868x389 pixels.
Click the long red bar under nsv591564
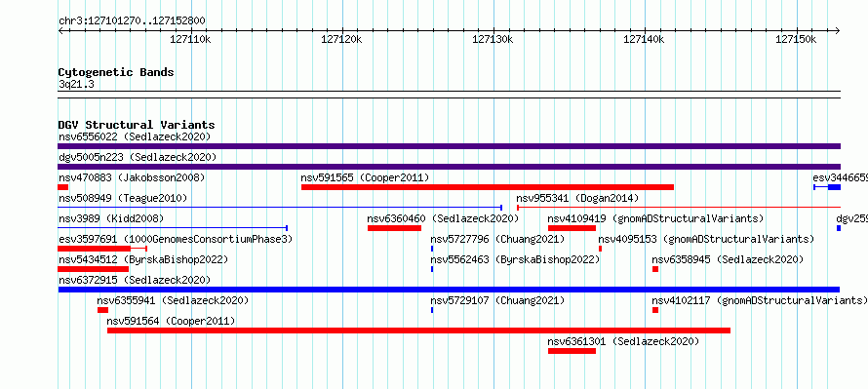tap(418, 331)
